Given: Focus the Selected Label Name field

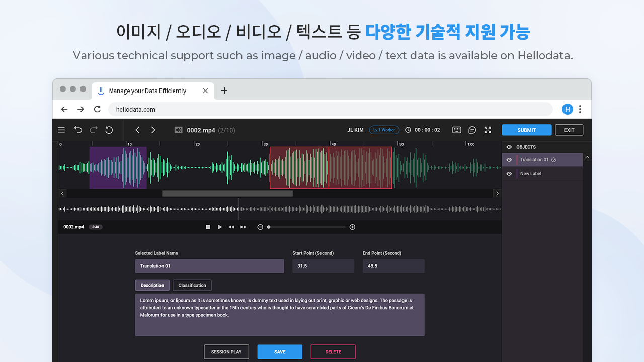Looking at the screenshot, I should click(209, 266).
